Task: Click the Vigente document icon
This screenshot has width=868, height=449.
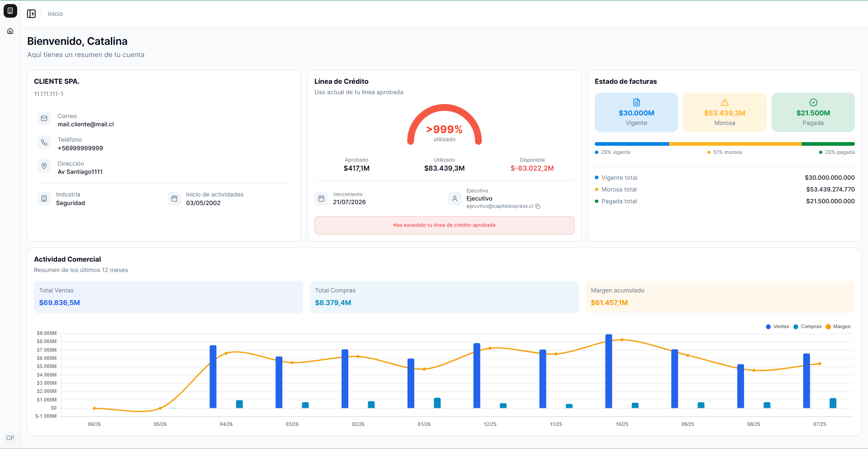Action: (636, 102)
